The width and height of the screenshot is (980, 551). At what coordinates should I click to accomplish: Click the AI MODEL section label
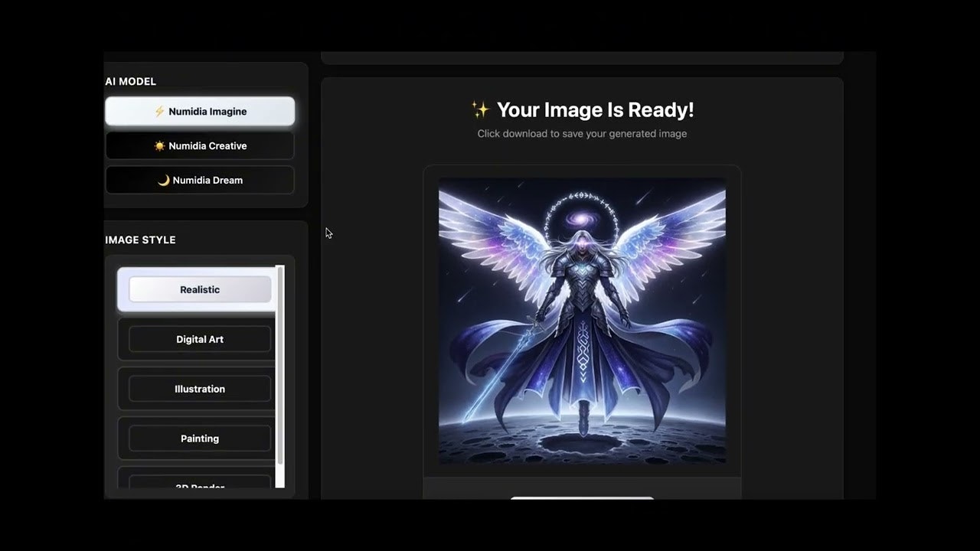131,81
